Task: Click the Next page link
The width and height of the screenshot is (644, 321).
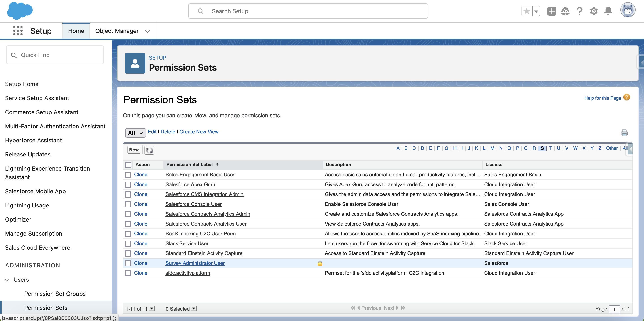Action: click(389, 308)
